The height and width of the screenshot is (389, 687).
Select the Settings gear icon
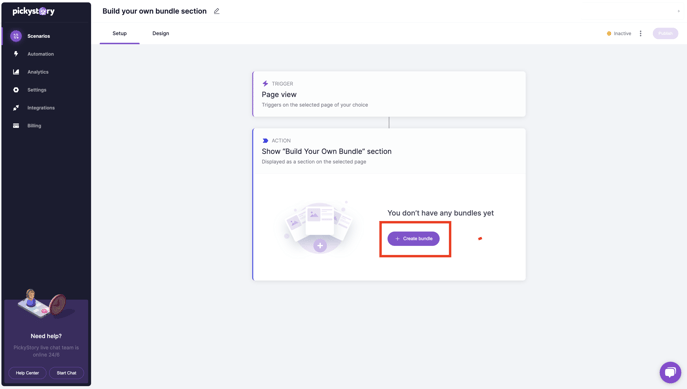click(16, 90)
